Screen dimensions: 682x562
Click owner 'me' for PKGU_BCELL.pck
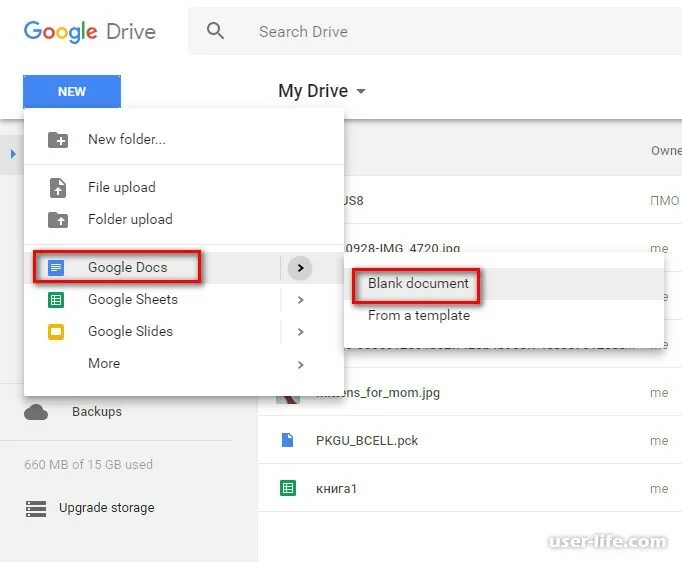[x=659, y=441]
